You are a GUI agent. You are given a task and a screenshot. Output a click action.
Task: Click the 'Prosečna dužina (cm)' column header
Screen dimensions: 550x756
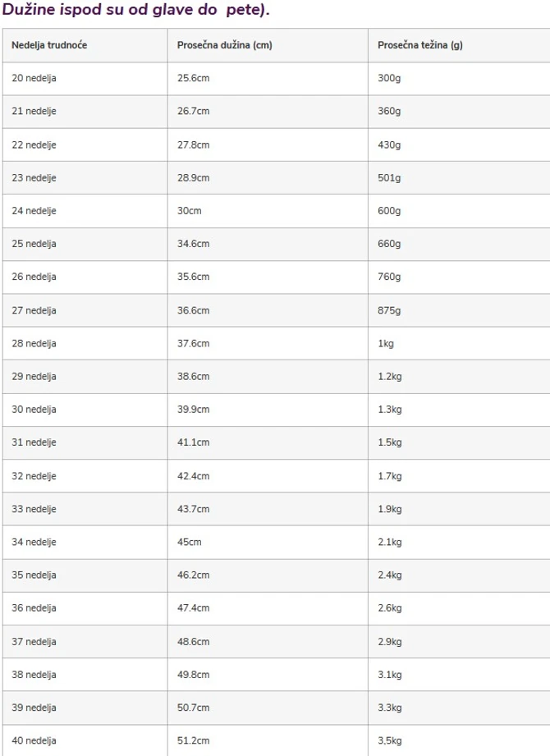(x=224, y=45)
